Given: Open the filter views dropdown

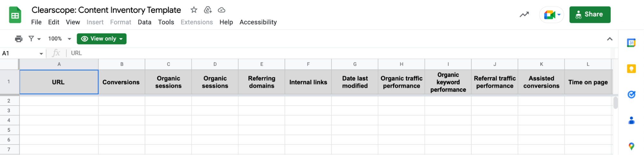Looking at the screenshot, I should point(34,39).
